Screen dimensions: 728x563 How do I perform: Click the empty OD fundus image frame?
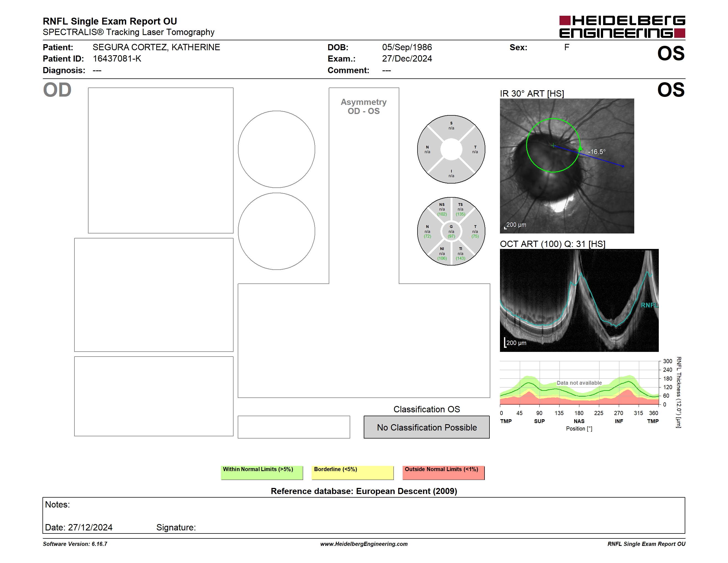point(161,160)
